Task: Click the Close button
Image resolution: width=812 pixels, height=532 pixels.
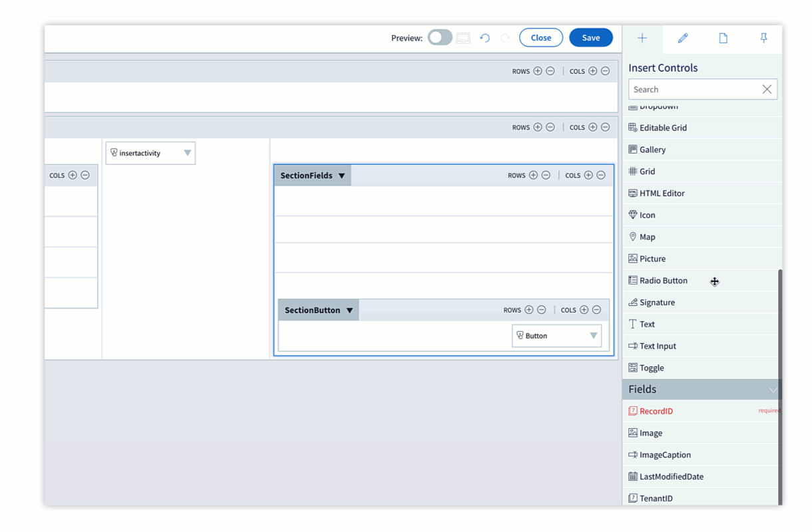Action: pos(541,38)
